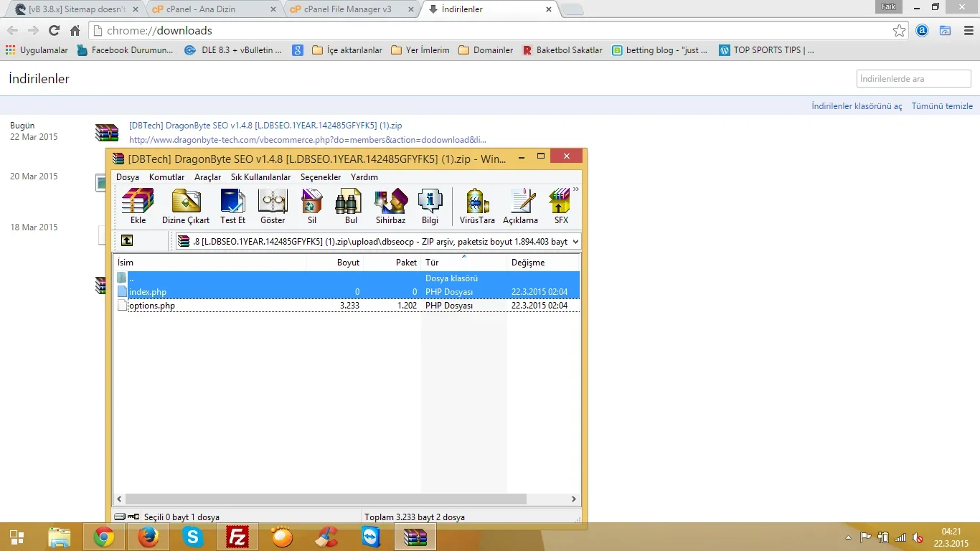The height and width of the screenshot is (551, 980).
Task: Click Tümünü temizle link
Action: pyautogui.click(x=942, y=106)
